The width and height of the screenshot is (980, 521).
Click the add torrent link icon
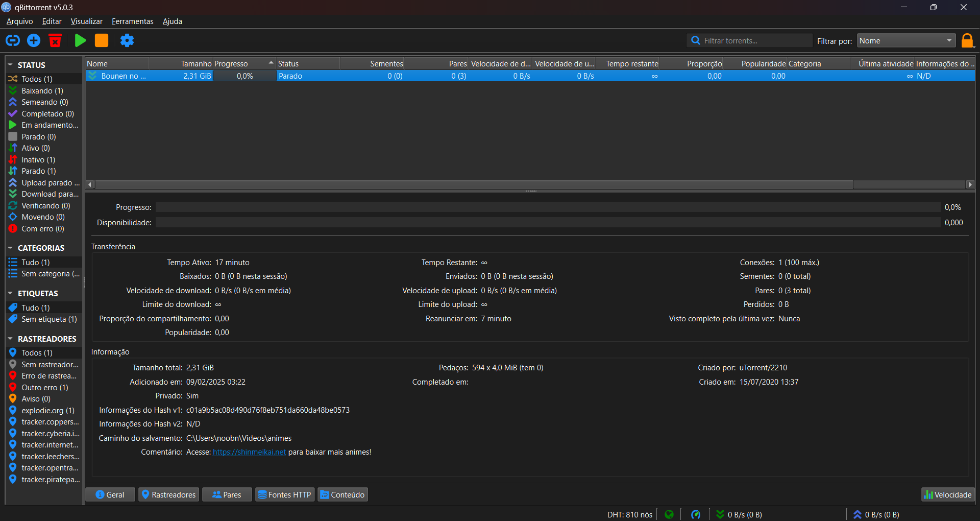click(13, 40)
